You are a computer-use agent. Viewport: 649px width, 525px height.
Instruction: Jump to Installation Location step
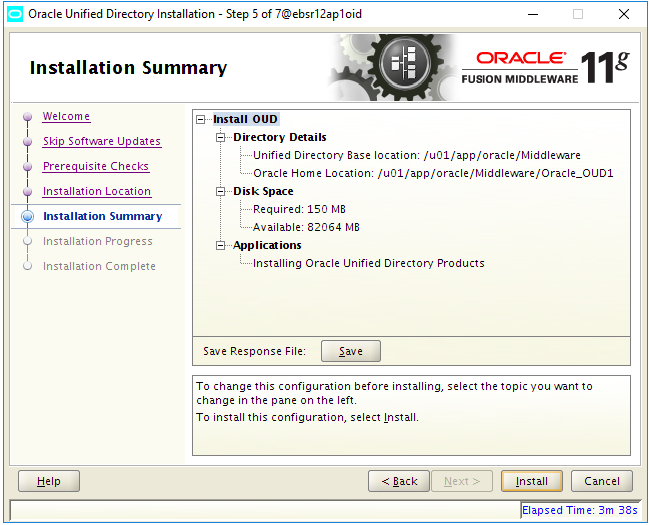pyautogui.click(x=97, y=191)
